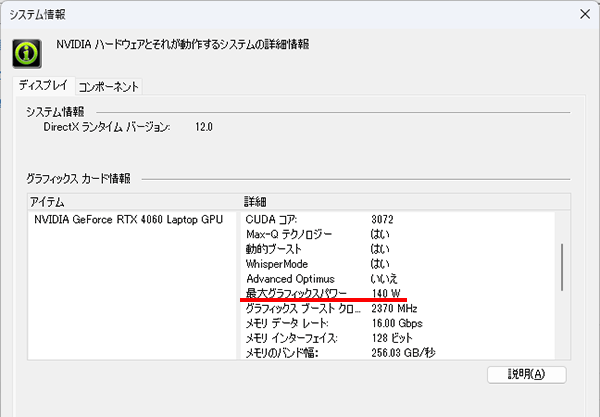This screenshot has width=600, height=417.
Task: Click the 16.00 Gbps value
Action: (397, 323)
